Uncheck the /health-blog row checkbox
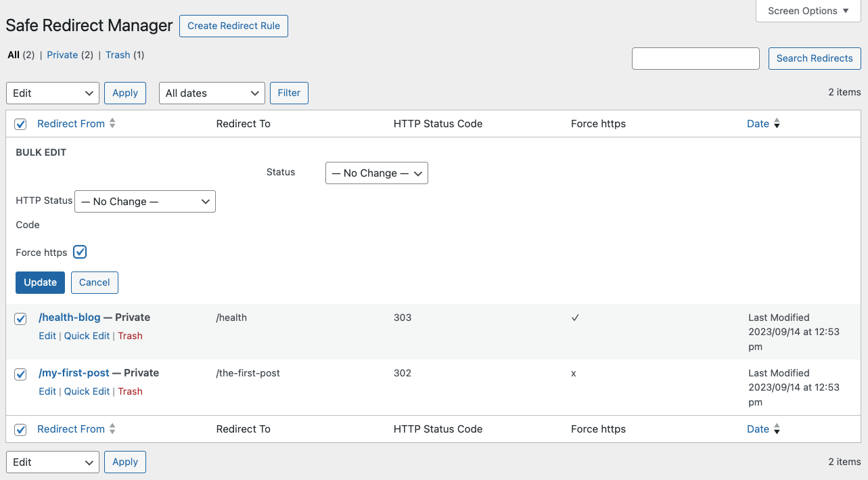Screen dimensions: 868x480 [x=20, y=318]
